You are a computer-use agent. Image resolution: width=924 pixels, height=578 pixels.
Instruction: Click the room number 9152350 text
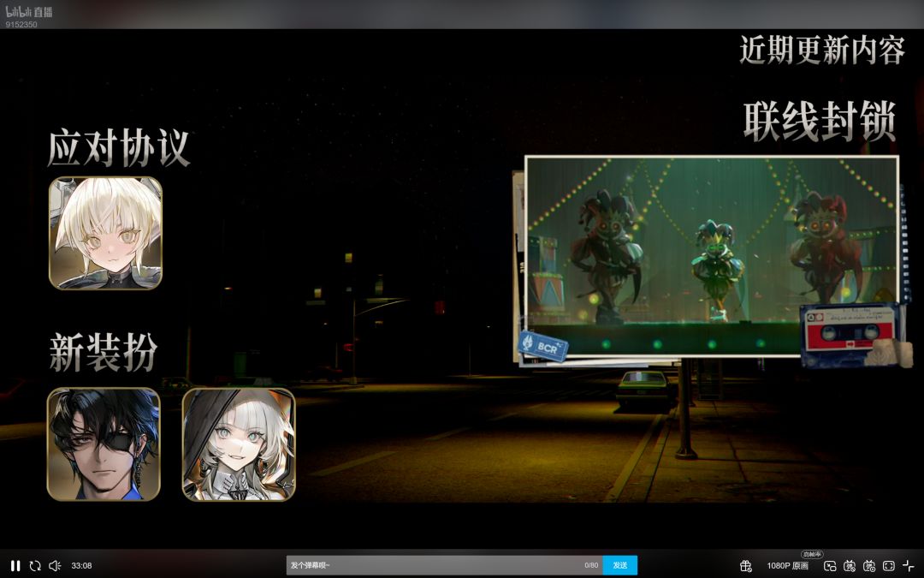21,25
